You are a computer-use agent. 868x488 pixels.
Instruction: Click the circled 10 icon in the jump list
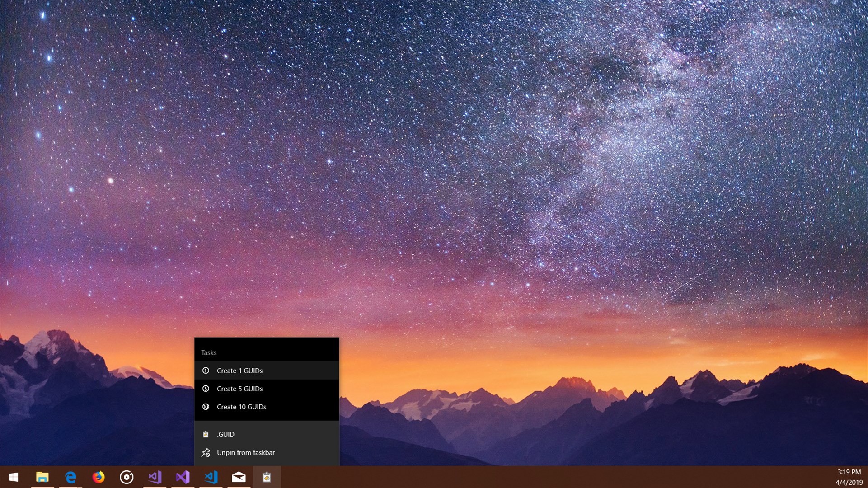pyautogui.click(x=206, y=407)
